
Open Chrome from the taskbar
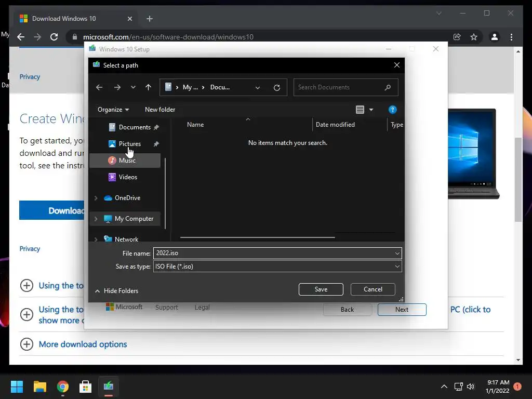click(x=63, y=387)
